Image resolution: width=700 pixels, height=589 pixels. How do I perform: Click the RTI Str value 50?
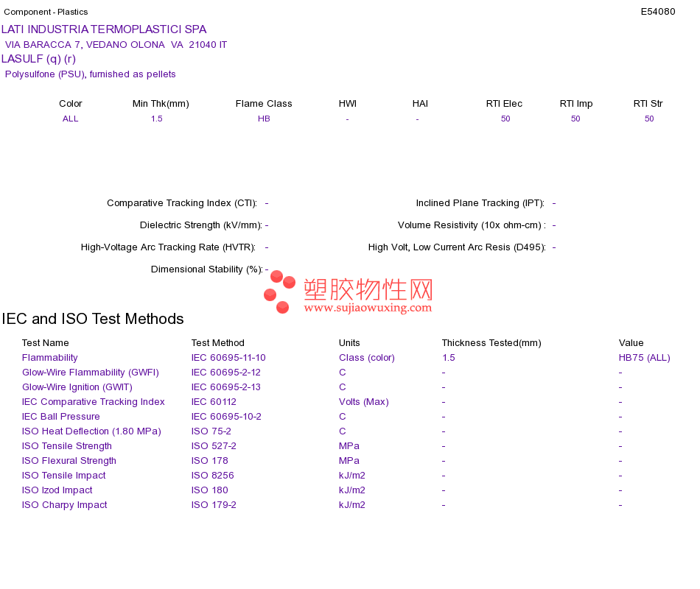pos(649,119)
